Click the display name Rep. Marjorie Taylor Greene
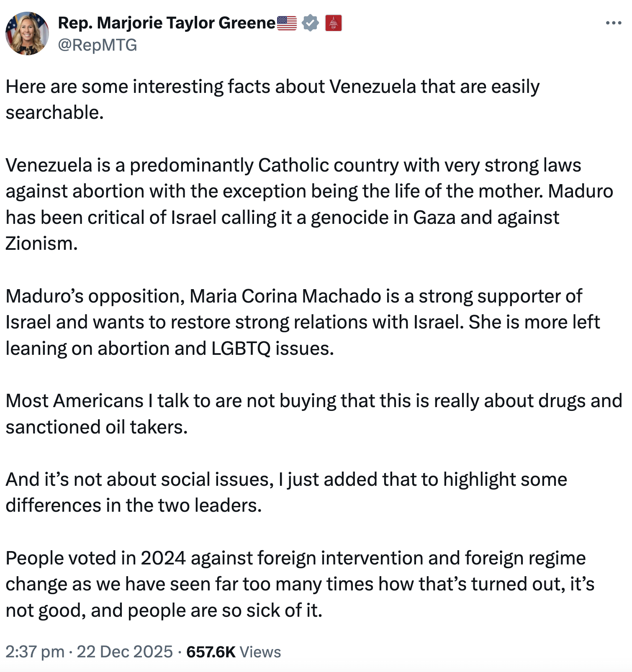Screen dimensions: 632x672 (167, 23)
